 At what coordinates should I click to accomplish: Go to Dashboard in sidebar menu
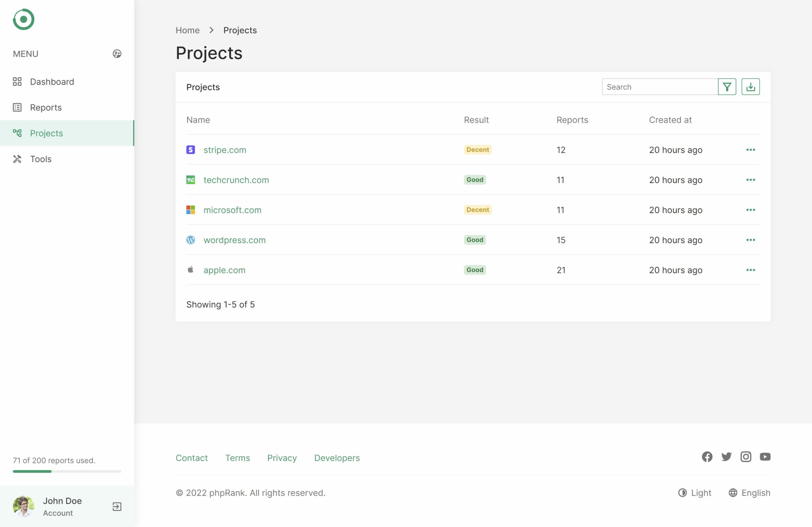click(52, 82)
